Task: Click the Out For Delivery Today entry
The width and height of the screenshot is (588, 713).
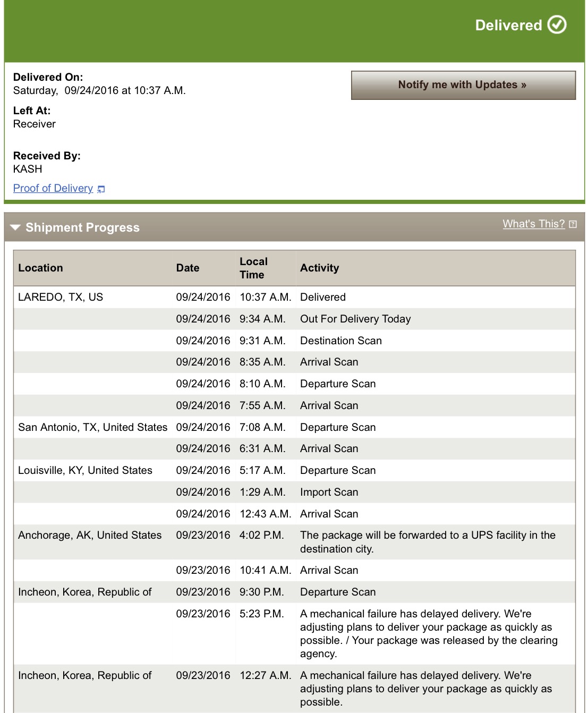Action: point(356,319)
